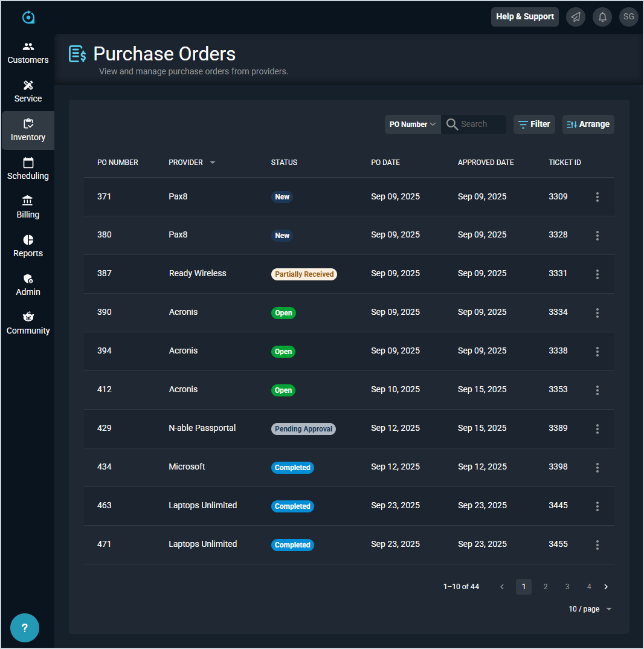Click PO number 412
This screenshot has height=649, width=644.
tap(105, 390)
